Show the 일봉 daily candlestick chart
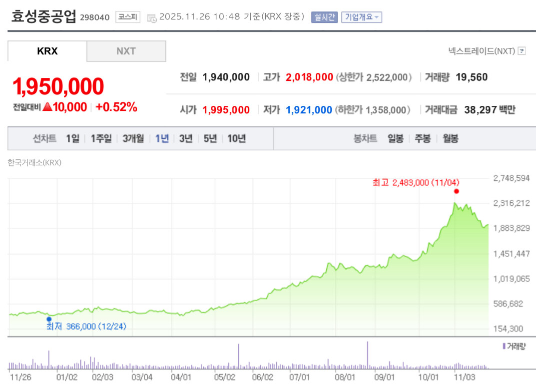536x392 pixels. (396, 138)
